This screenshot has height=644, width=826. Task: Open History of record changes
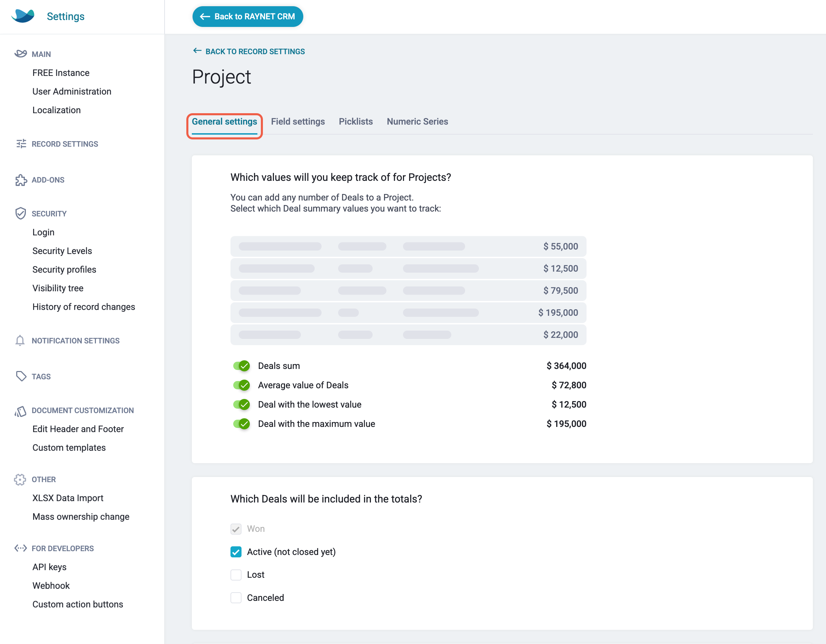click(x=83, y=307)
